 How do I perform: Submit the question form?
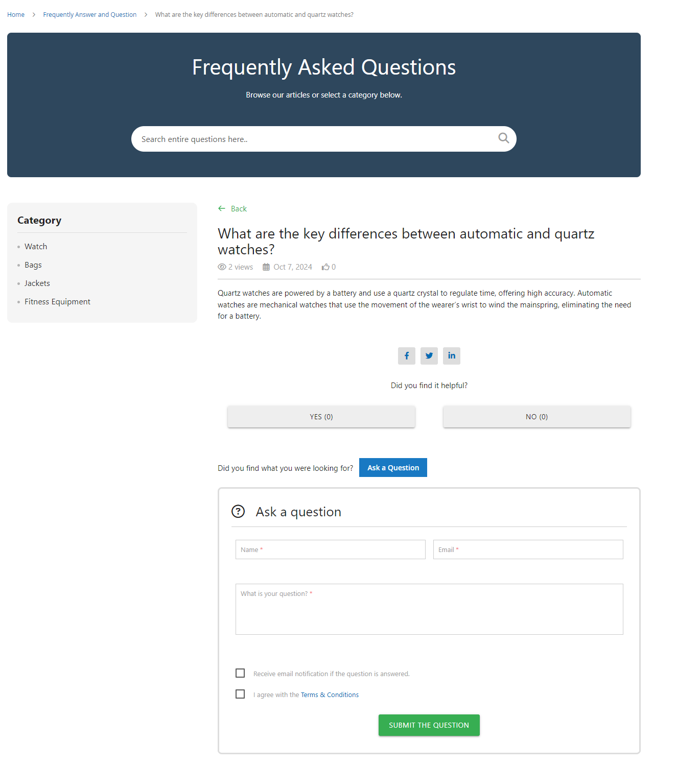pyautogui.click(x=429, y=725)
